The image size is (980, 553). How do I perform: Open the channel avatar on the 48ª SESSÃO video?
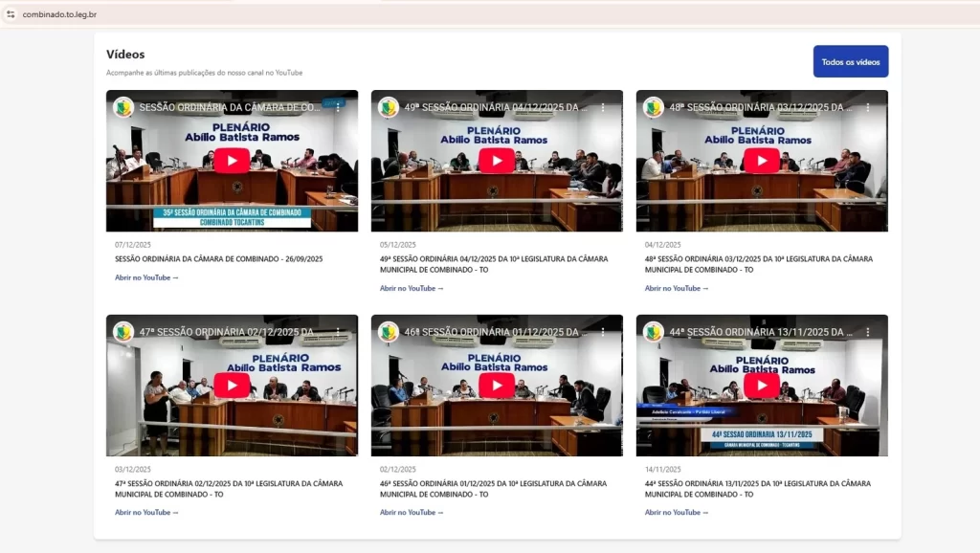coord(652,108)
